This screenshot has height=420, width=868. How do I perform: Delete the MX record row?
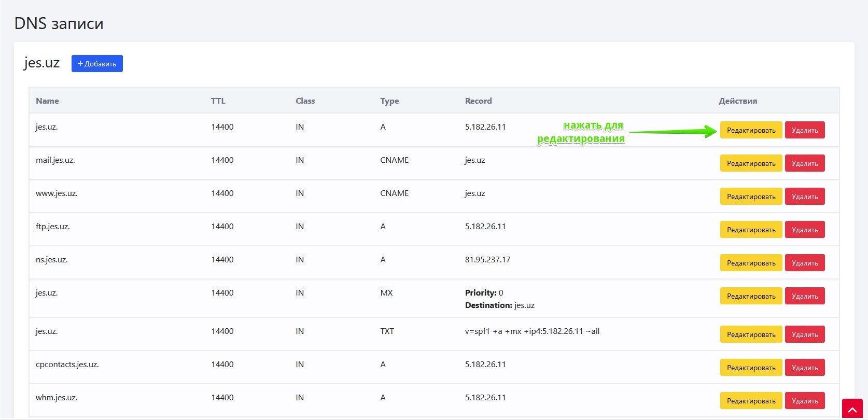click(804, 296)
